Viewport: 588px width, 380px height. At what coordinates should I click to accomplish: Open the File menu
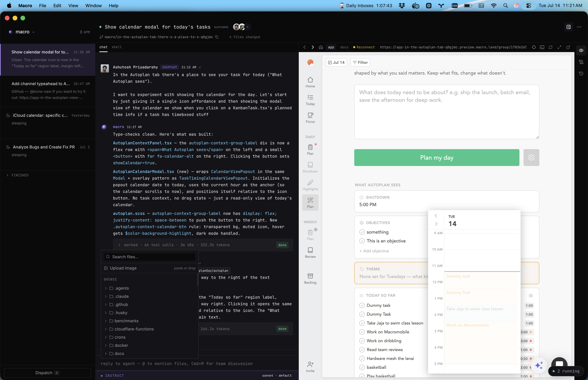[x=42, y=5]
